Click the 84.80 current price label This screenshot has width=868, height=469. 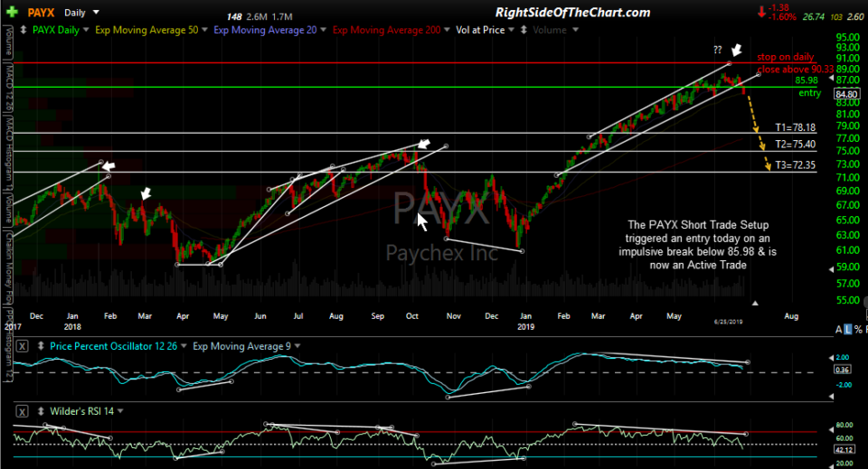click(847, 94)
